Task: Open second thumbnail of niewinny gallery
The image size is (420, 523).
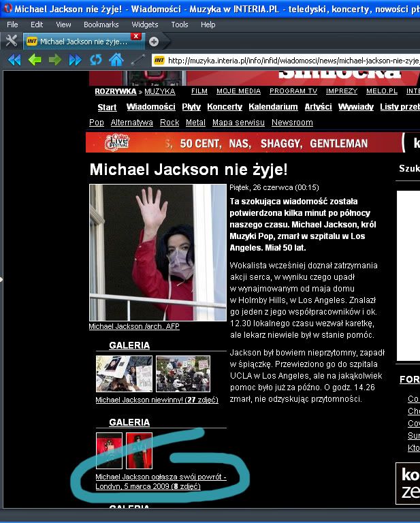Action: click(183, 374)
